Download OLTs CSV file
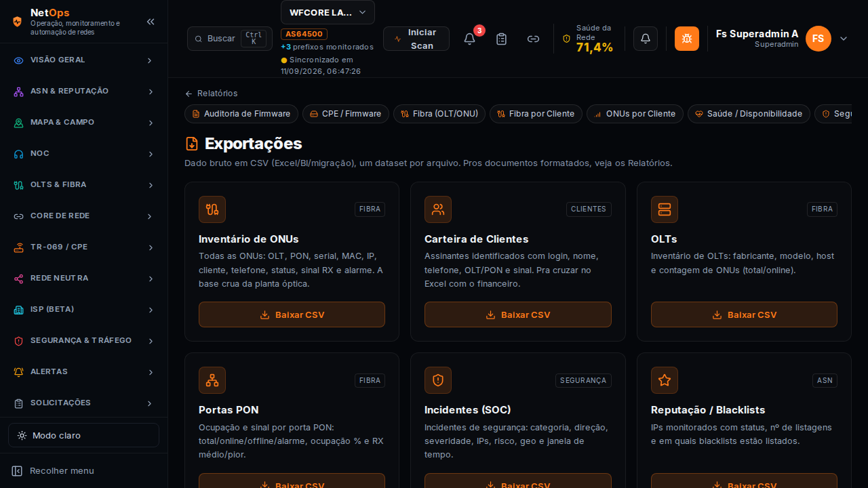Viewport: 868px width, 488px height. 744,314
